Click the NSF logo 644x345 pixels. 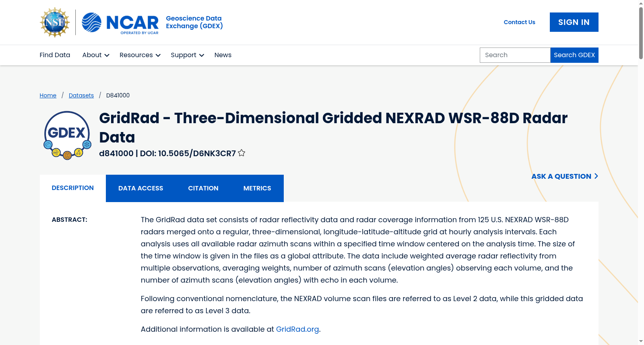(x=55, y=22)
